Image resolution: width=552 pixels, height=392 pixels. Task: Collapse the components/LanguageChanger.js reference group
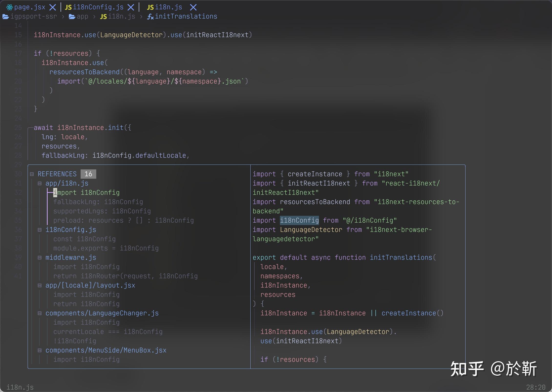pyautogui.click(x=40, y=313)
